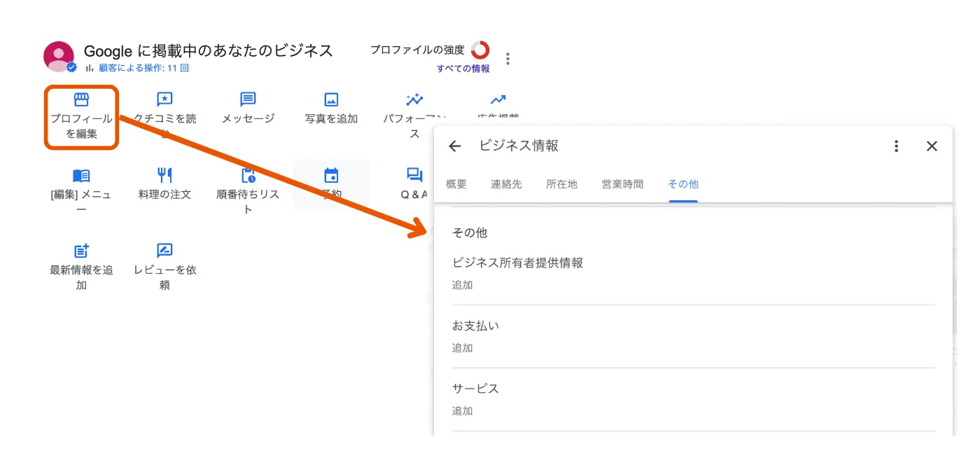Switch to the 概要 tab
Viewport: 980px width, 465px height.
coord(456,184)
